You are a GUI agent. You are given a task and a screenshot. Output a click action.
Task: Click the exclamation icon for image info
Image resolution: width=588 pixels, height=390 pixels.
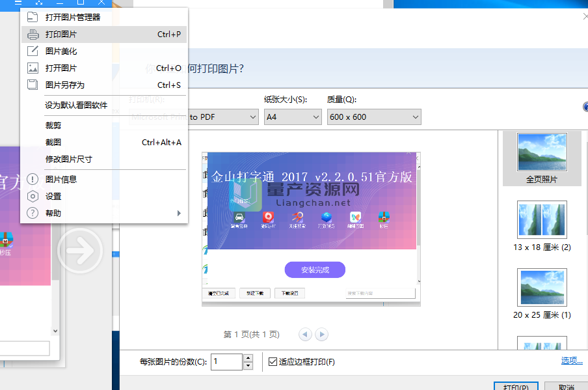click(33, 179)
